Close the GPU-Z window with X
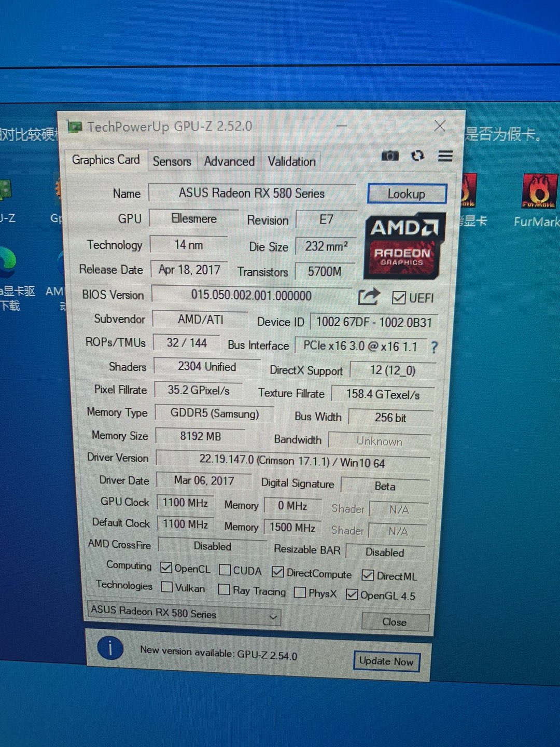The width and height of the screenshot is (560, 747). pos(440,126)
